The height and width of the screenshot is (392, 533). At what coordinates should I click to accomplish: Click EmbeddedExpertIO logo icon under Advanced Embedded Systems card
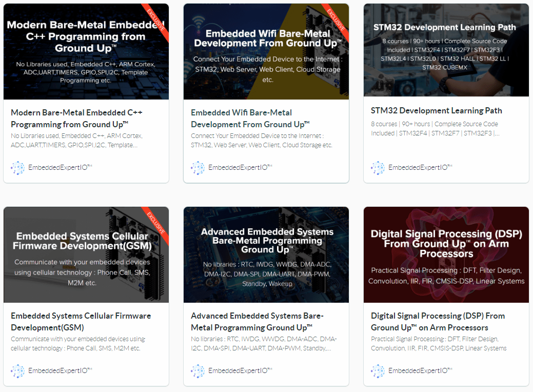[x=198, y=371]
